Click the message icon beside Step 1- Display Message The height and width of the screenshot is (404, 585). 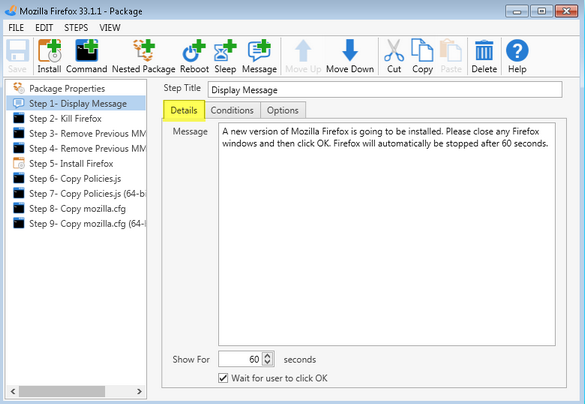[x=19, y=103]
